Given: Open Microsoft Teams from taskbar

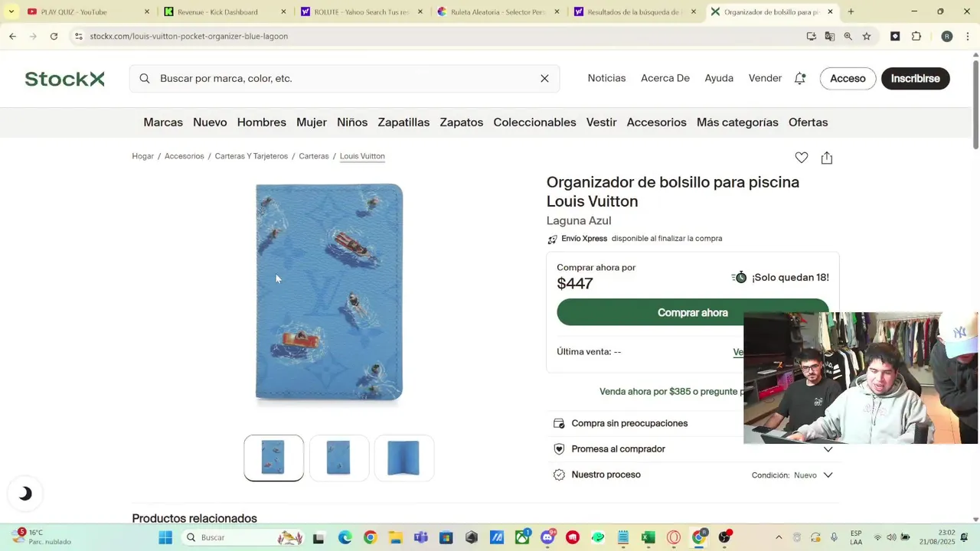Looking at the screenshot, I should click(x=420, y=537).
